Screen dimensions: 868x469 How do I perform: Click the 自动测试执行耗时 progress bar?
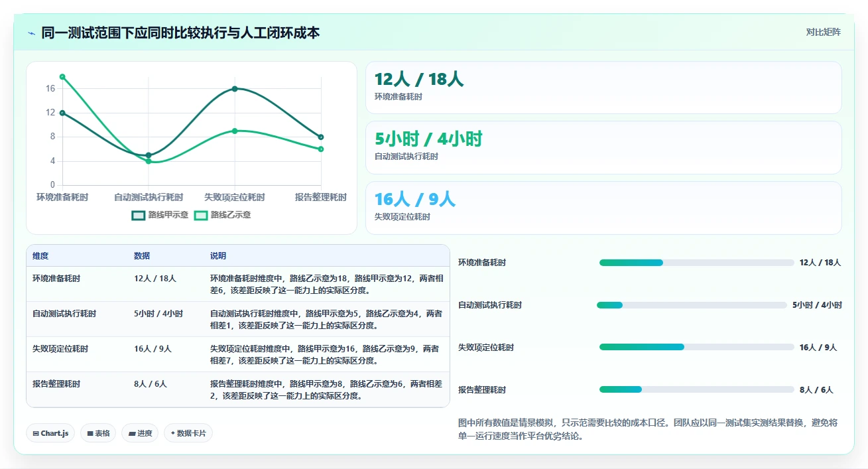(692, 305)
